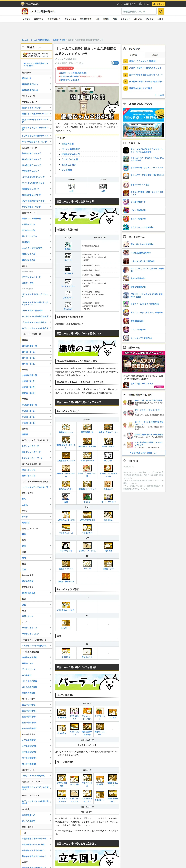Open 獄炎鬼にゃんま character icon
Screen dimensions: 186x868
108,441
